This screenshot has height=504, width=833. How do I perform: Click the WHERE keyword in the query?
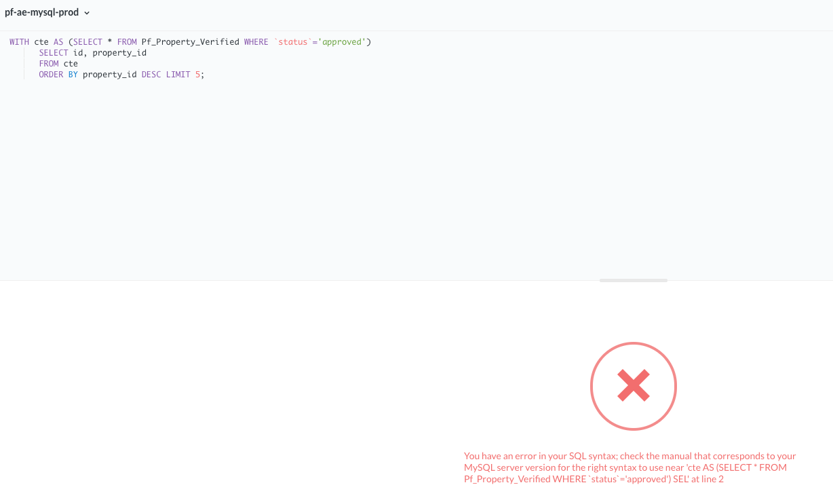256,42
